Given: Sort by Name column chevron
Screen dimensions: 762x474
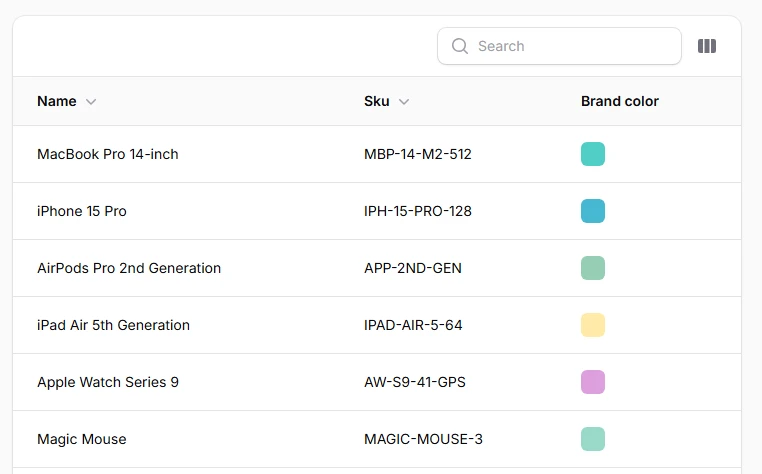Looking at the screenshot, I should (91, 102).
